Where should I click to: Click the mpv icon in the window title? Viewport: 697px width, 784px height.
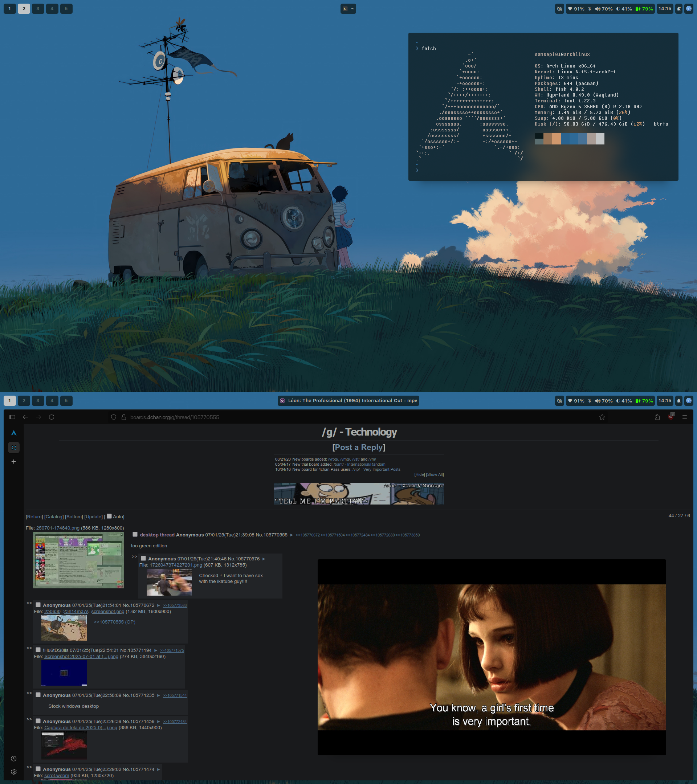point(282,401)
